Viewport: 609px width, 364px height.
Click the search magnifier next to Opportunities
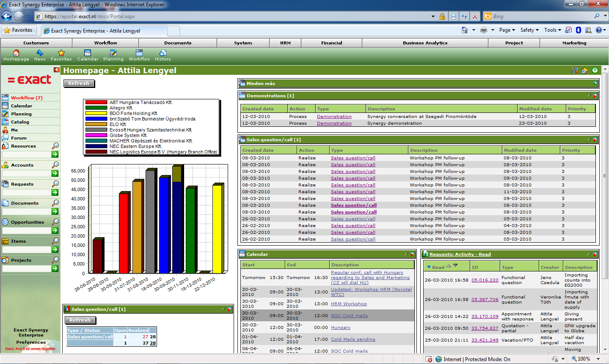coord(55,222)
